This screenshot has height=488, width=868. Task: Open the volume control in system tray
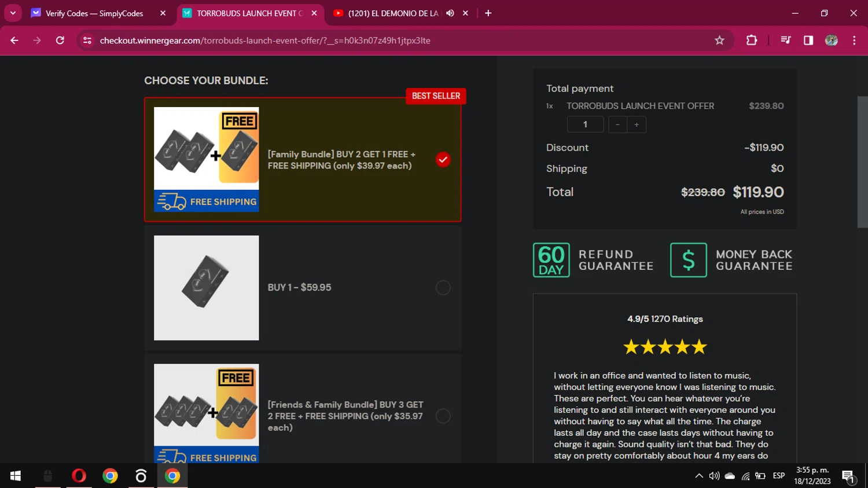tap(715, 476)
